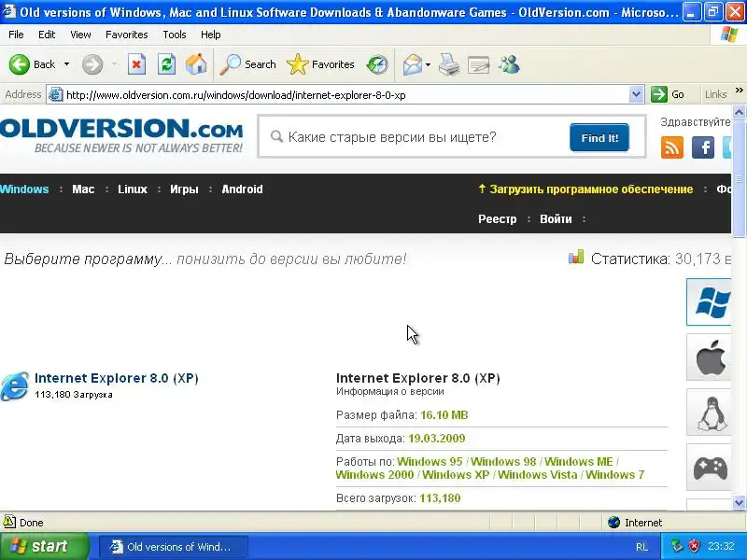Expand the address bar dropdown arrow

click(x=636, y=95)
